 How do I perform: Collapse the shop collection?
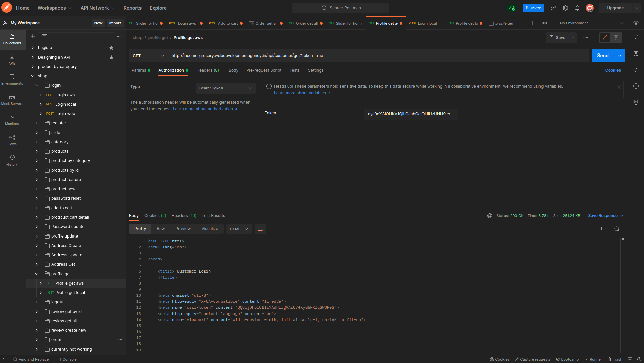point(33,76)
